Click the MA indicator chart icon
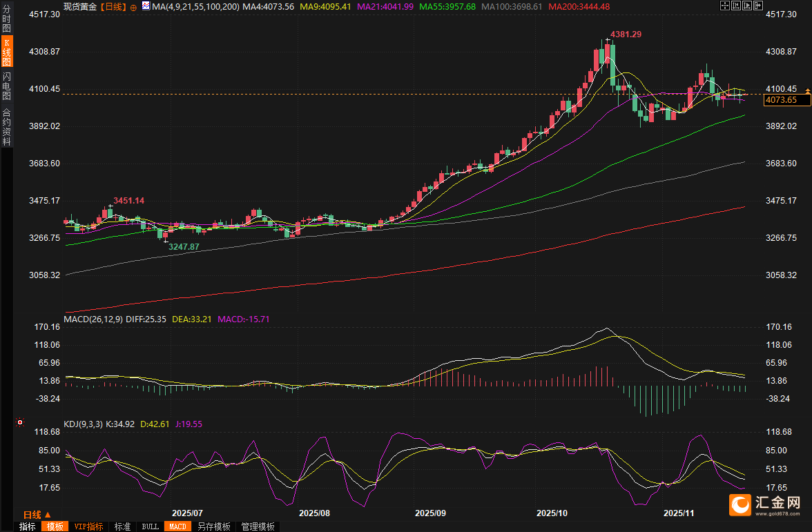 tap(145, 6)
